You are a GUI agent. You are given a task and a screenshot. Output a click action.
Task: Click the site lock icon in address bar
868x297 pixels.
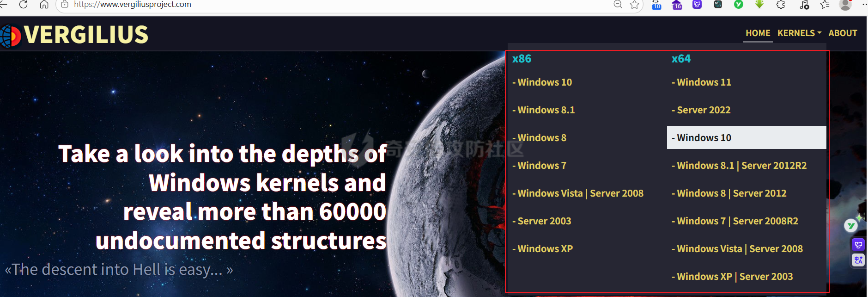tap(65, 5)
